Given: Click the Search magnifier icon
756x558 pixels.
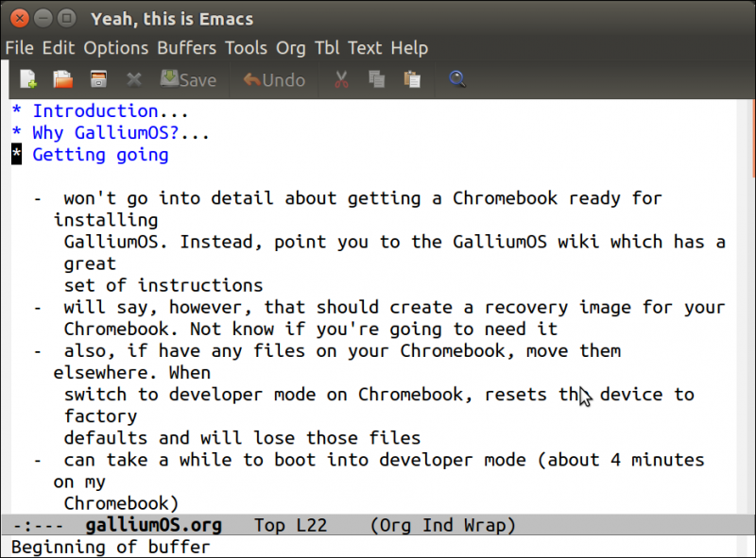Looking at the screenshot, I should coord(457,80).
